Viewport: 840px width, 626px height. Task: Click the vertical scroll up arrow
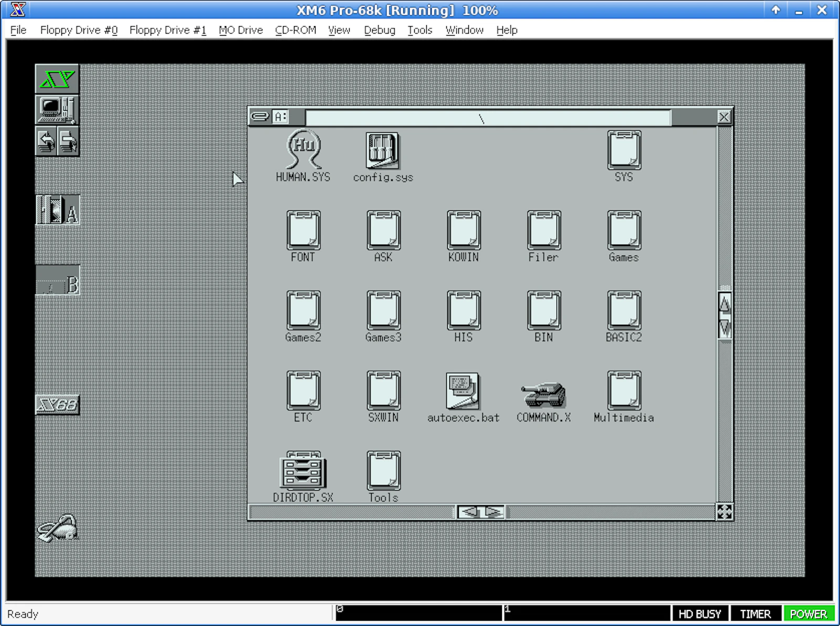(x=724, y=304)
